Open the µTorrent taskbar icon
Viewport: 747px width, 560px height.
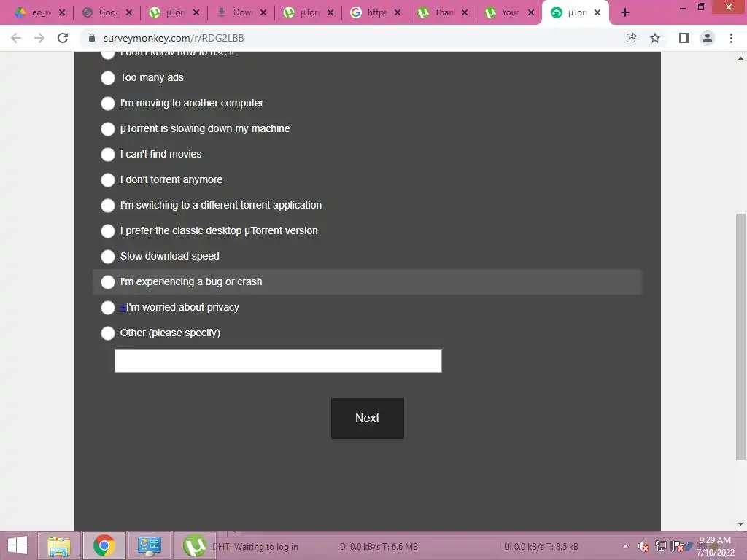click(x=194, y=545)
